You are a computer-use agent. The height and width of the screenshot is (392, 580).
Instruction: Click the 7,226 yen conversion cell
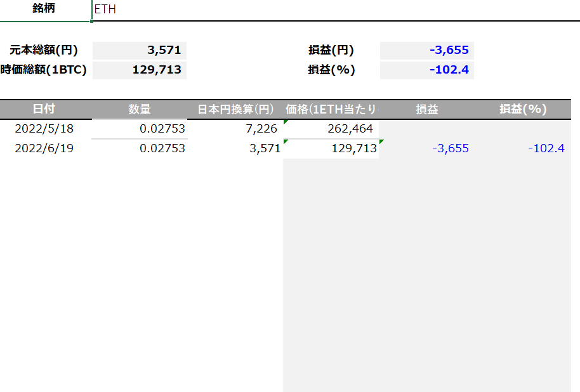coord(235,129)
